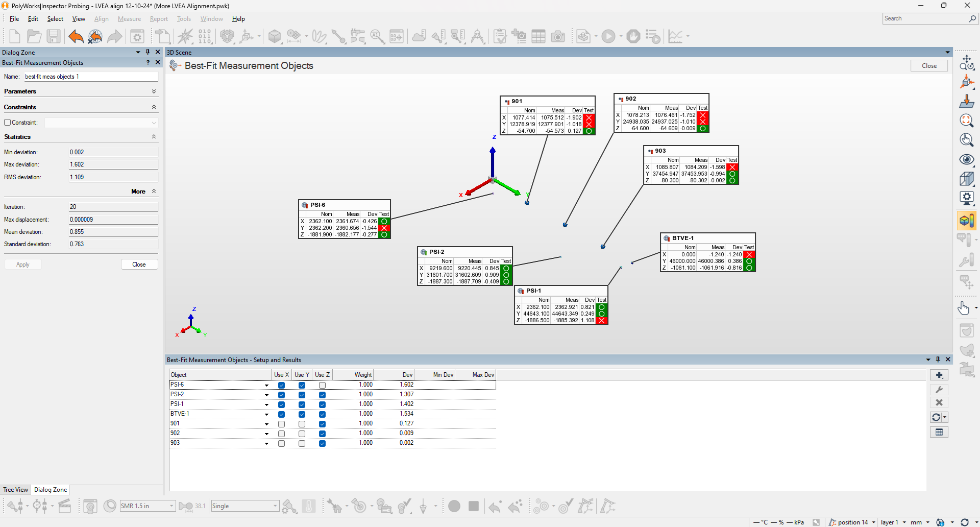Click Close button in the 3D Scene header
Image resolution: width=980 pixels, height=527 pixels.
coord(929,66)
